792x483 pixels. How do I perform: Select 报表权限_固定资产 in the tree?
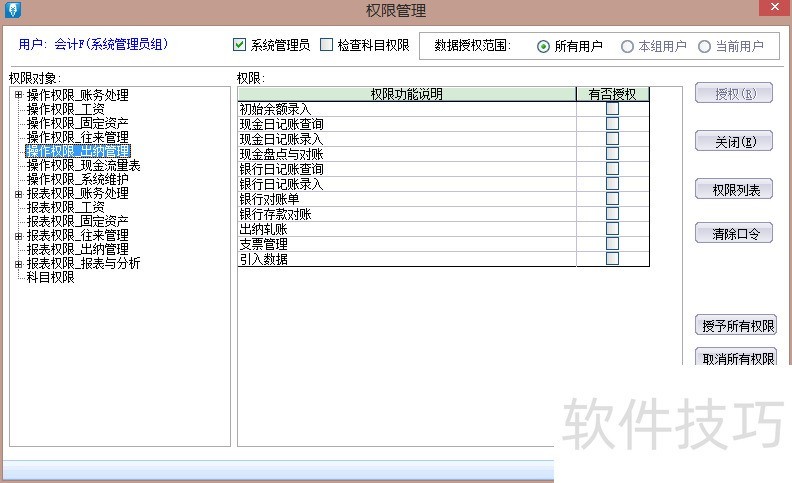[77, 221]
